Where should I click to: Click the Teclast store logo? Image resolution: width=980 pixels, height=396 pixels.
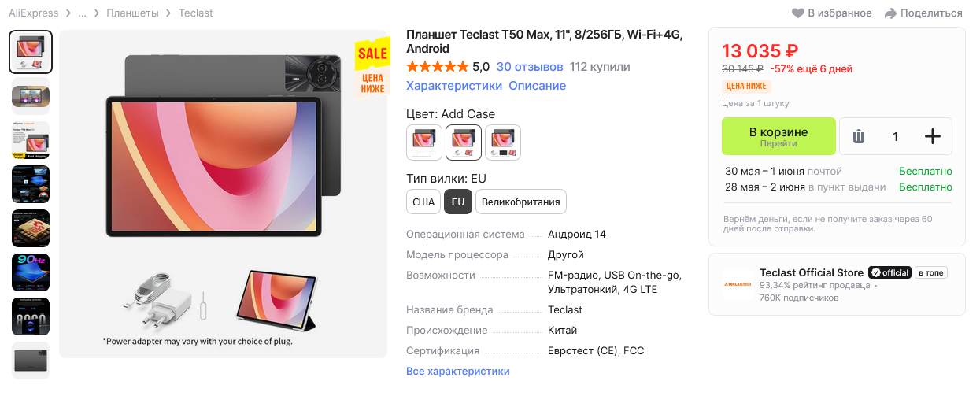(x=738, y=284)
